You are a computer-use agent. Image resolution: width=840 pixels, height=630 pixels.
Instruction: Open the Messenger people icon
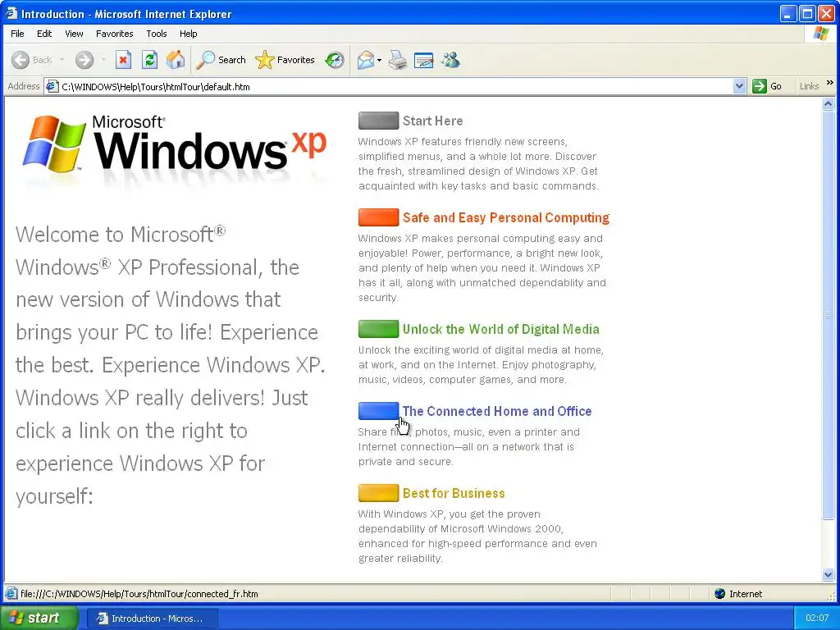[450, 60]
